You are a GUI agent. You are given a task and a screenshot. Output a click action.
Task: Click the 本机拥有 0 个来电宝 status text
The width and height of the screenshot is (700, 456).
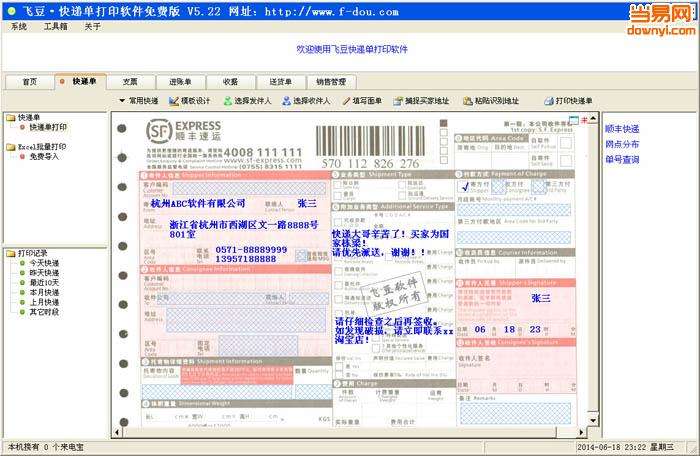46,447
